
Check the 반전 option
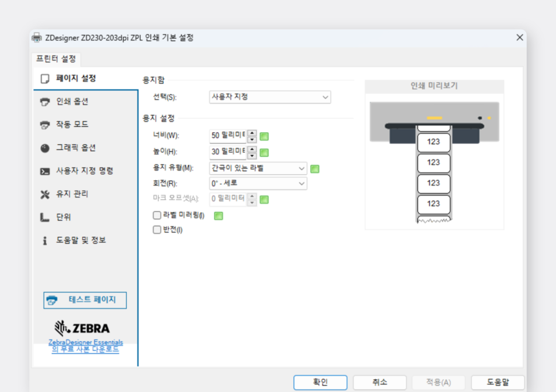157,229
